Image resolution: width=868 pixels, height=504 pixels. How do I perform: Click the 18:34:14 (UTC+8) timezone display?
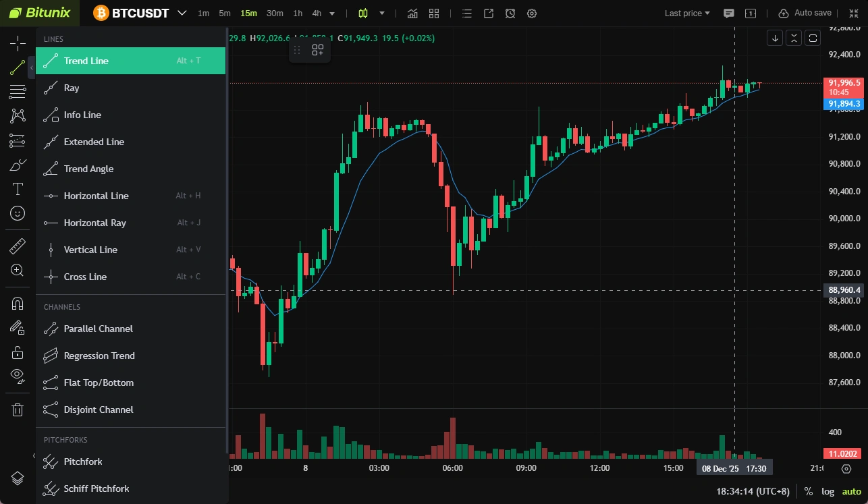tap(753, 491)
